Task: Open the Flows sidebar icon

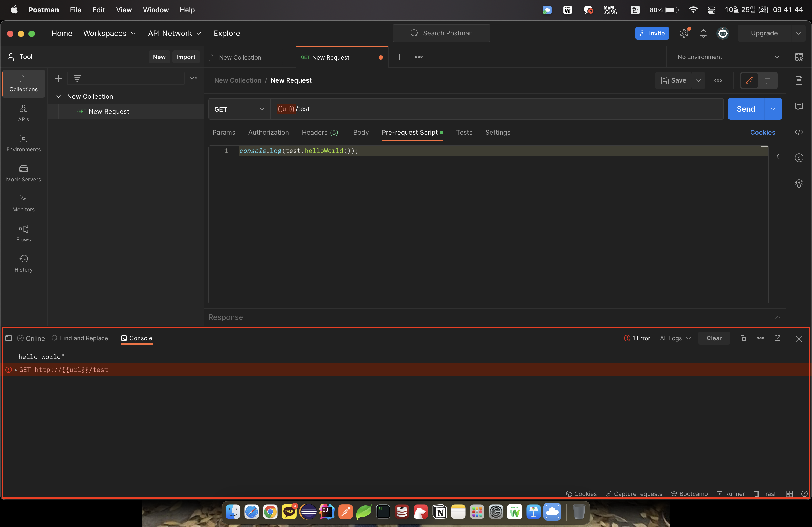Action: click(24, 233)
